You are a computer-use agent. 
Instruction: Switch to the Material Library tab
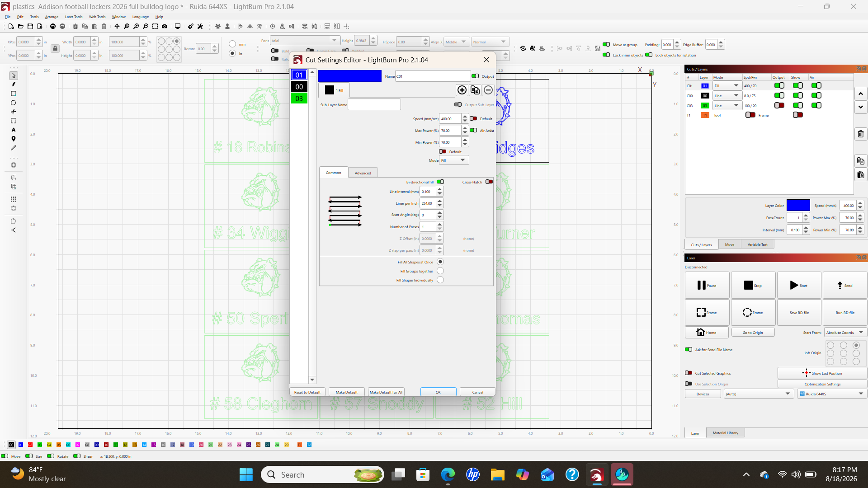click(725, 433)
